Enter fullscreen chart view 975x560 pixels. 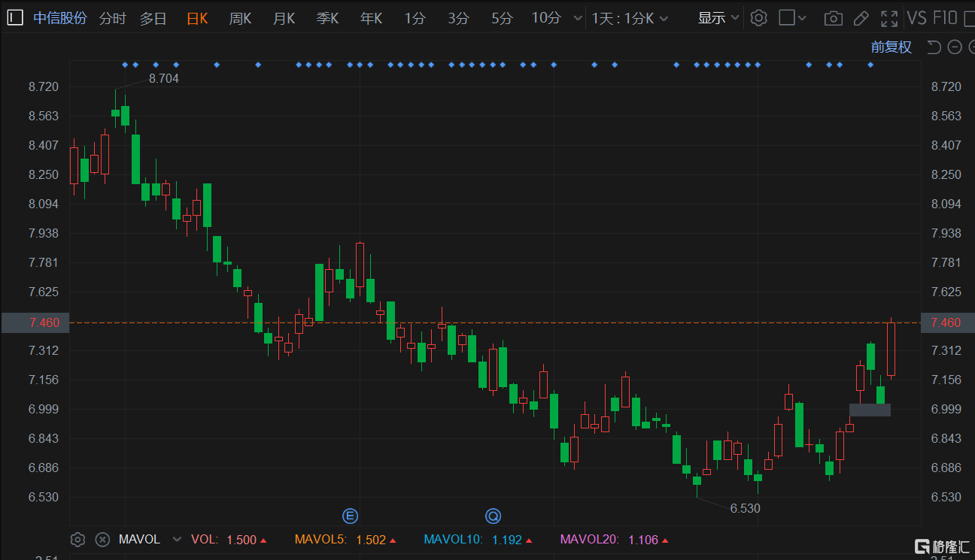[889, 18]
